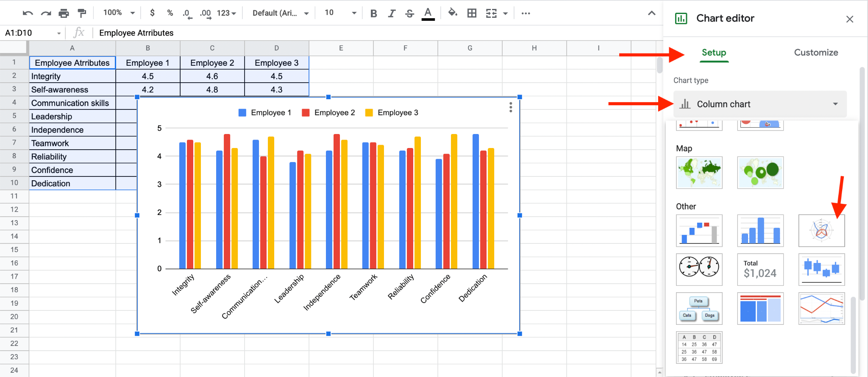
Task: Click the formula bar with Employee Atrributes
Action: click(x=377, y=33)
